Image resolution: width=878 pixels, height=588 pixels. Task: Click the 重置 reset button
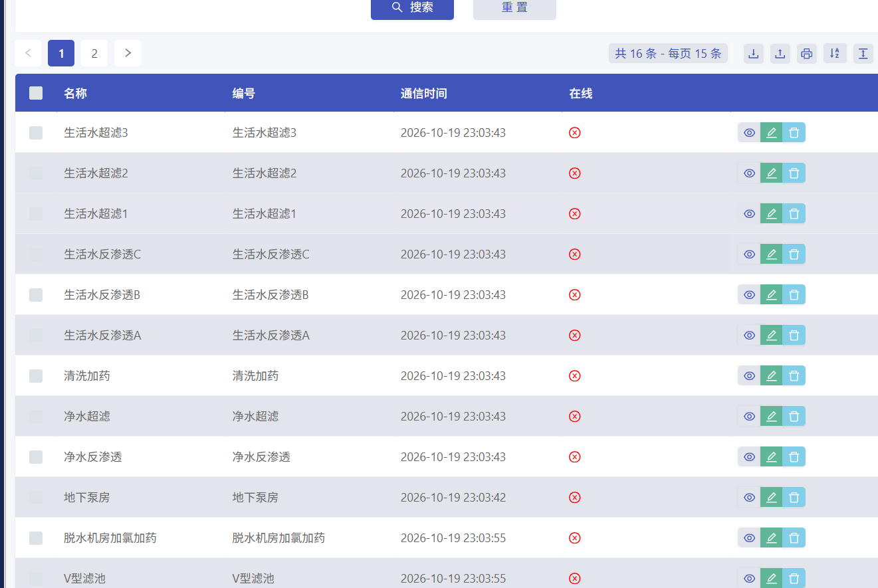tap(514, 8)
